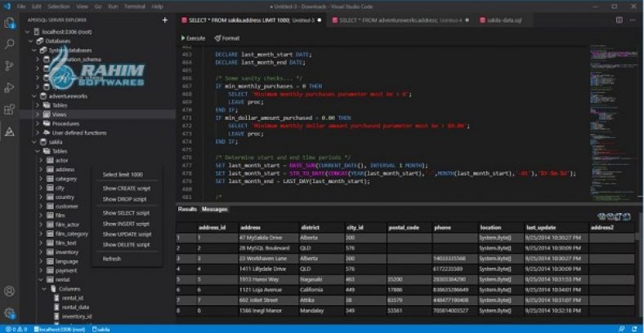
Task: Switch to the sakila-data.sql tab
Action: click(503, 19)
